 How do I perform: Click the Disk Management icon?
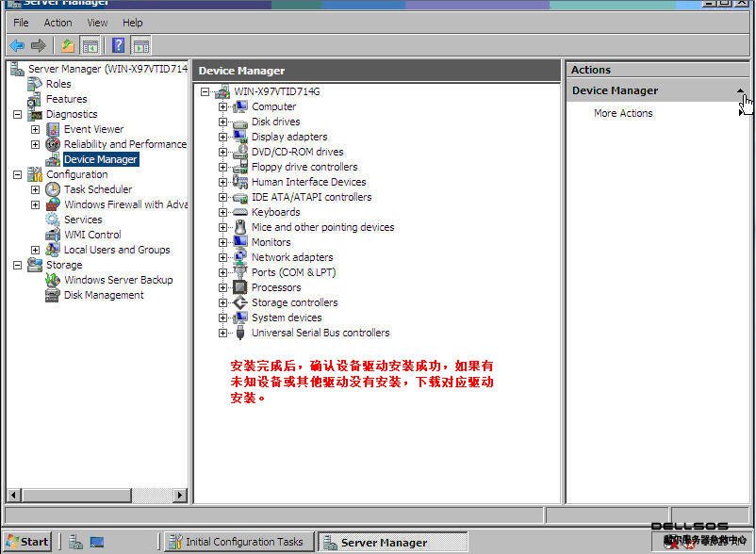click(x=53, y=295)
